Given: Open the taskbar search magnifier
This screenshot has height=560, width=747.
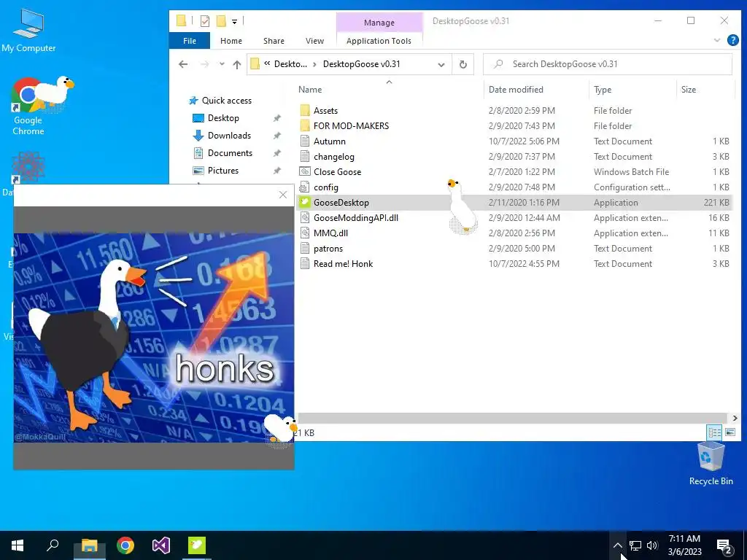Looking at the screenshot, I should (53, 545).
